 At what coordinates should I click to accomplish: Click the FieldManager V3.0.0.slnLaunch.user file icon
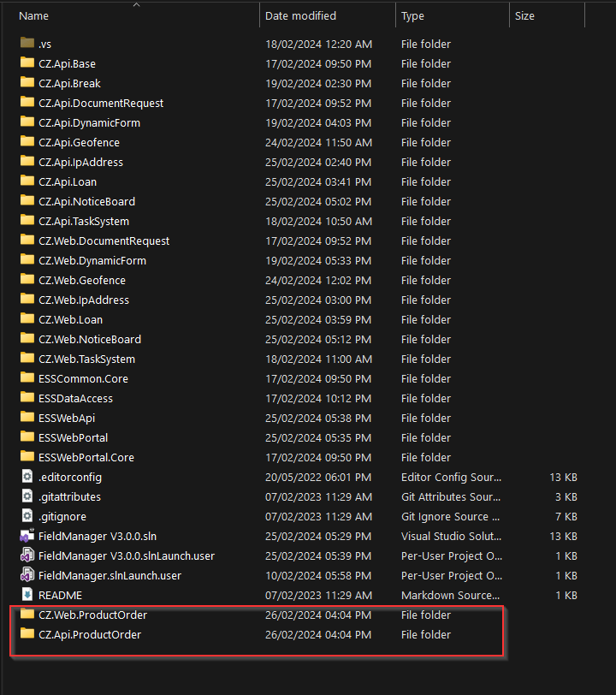point(27,555)
